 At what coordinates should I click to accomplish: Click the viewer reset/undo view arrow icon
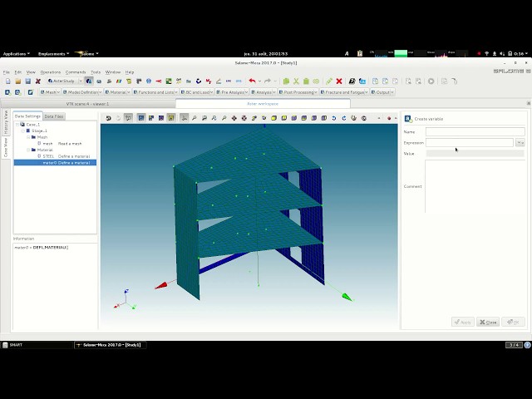point(108,118)
